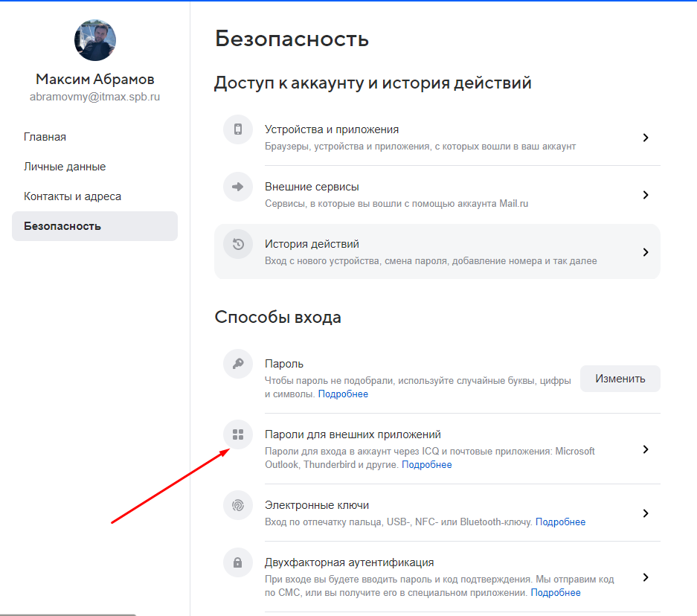This screenshot has height=616, width=697.
Task: Click the Password key icon
Action: click(x=238, y=364)
